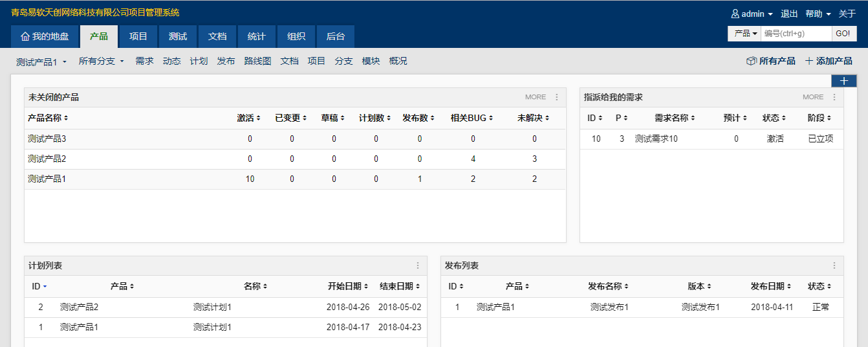Expand the 测试产品1 product selector
868x347 pixels.
41,62
